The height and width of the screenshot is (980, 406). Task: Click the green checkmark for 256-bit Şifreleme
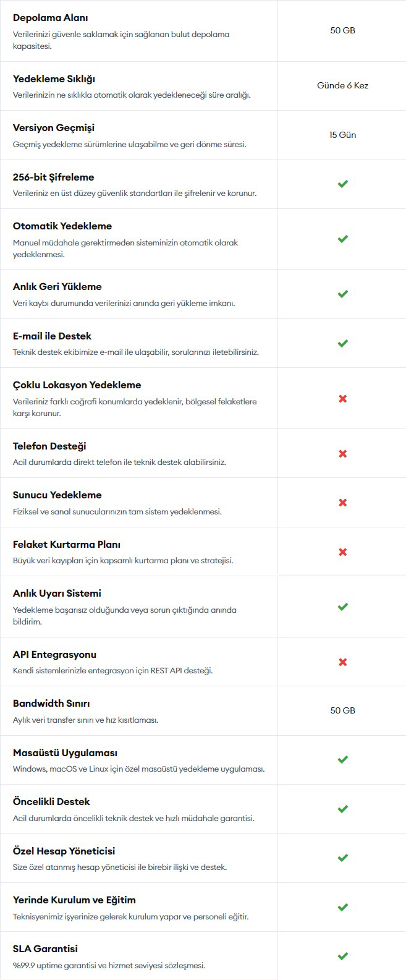[x=343, y=184]
